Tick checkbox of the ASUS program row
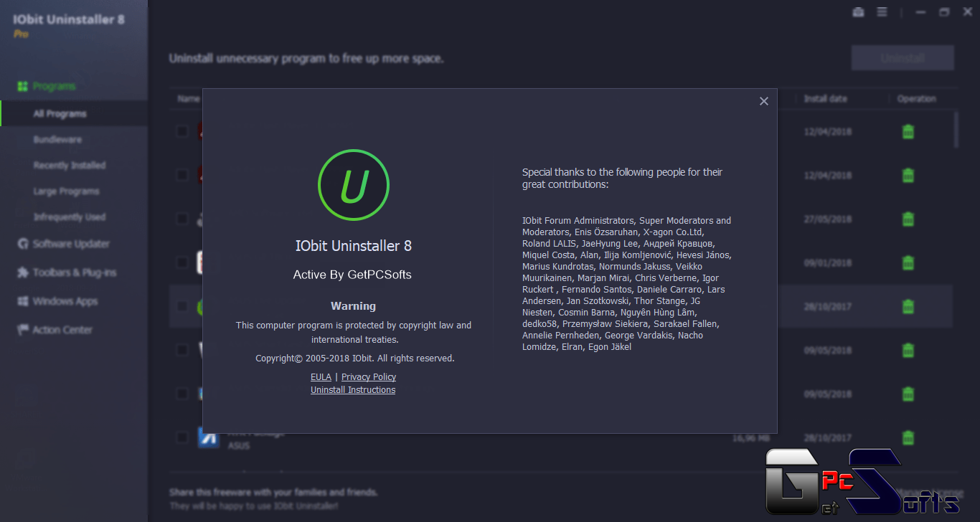Image resolution: width=980 pixels, height=522 pixels. (x=182, y=437)
